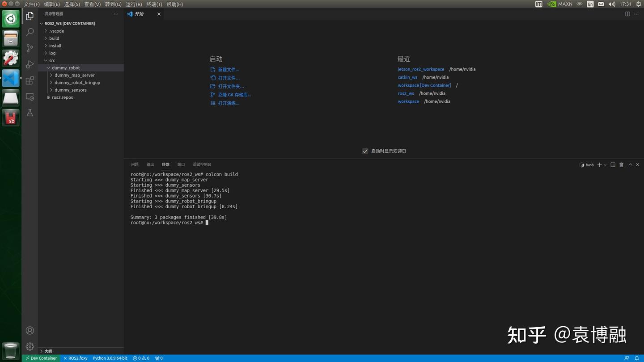The height and width of the screenshot is (362, 644).
Task: Open the Extensions view
Action: click(30, 80)
